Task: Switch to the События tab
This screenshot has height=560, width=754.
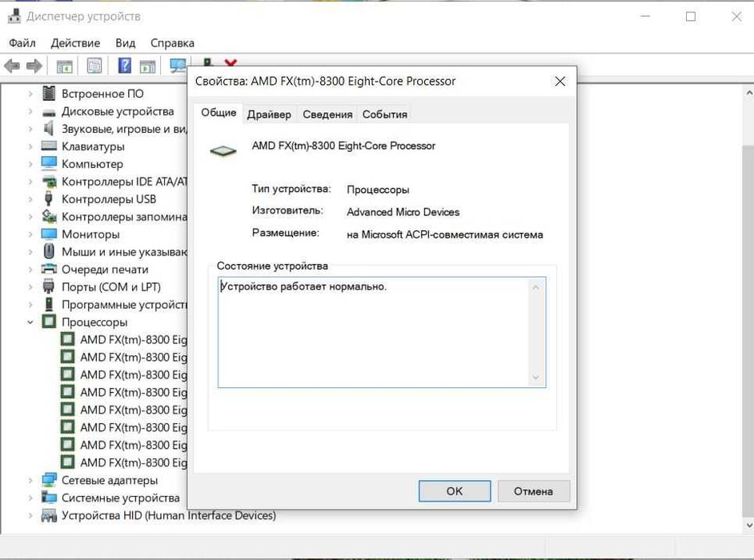Action: (385, 114)
